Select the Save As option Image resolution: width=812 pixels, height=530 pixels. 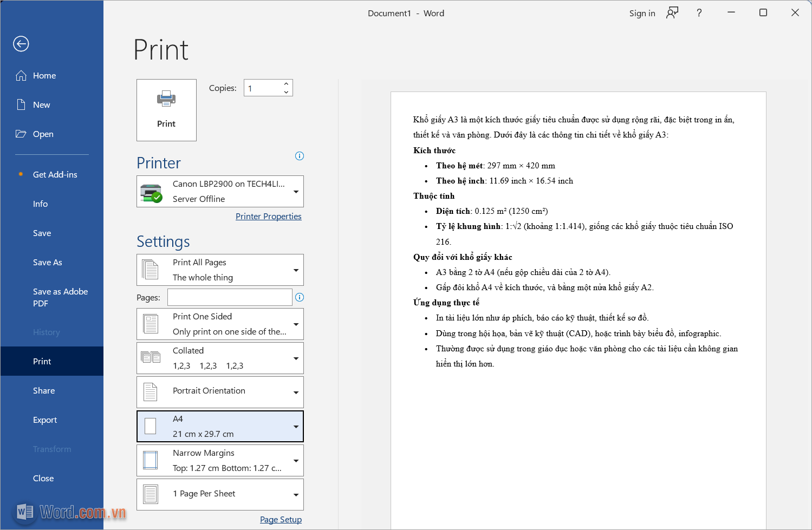(47, 262)
